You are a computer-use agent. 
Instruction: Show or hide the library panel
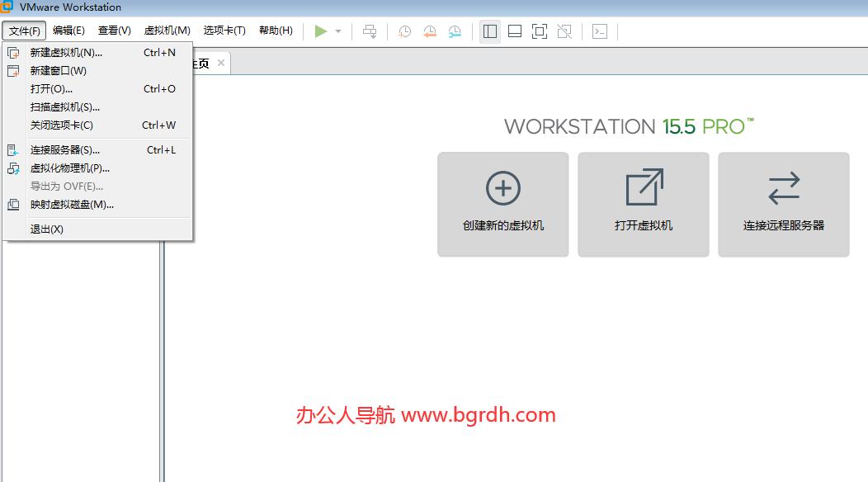pos(489,31)
